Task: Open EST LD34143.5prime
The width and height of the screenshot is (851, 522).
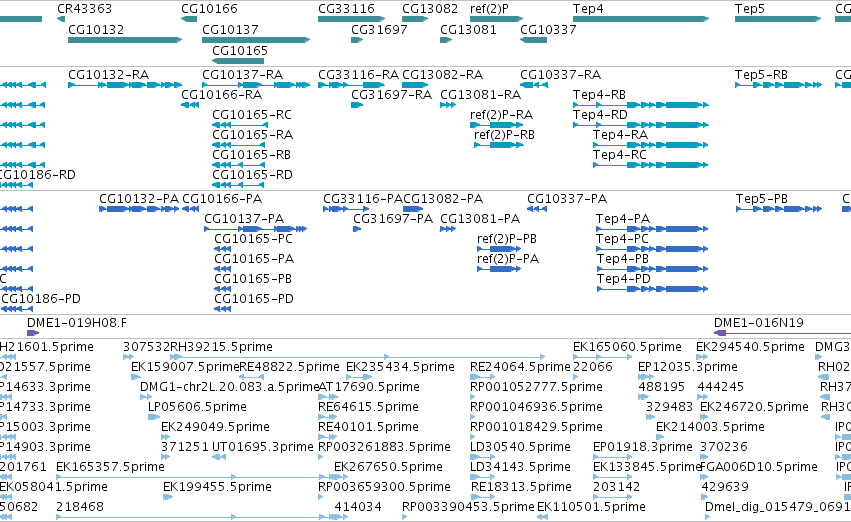Action: (x=520, y=467)
